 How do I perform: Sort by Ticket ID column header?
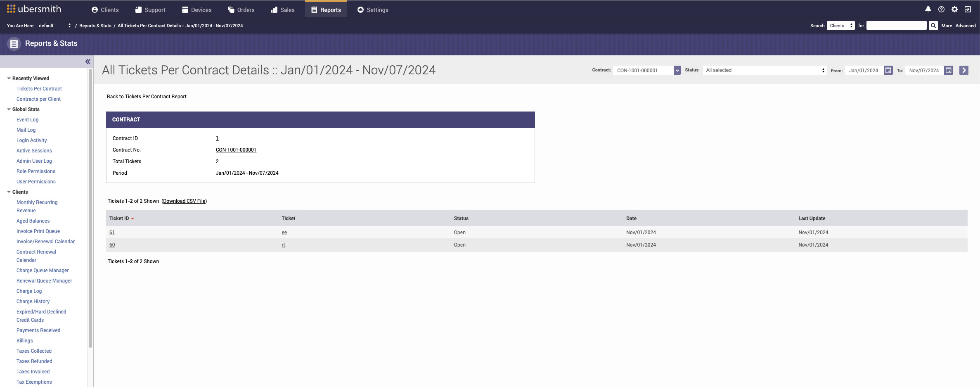pyautogui.click(x=119, y=218)
